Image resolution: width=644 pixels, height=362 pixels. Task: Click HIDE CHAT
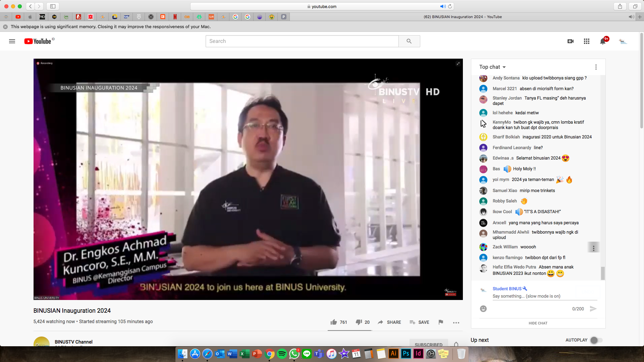(538, 323)
